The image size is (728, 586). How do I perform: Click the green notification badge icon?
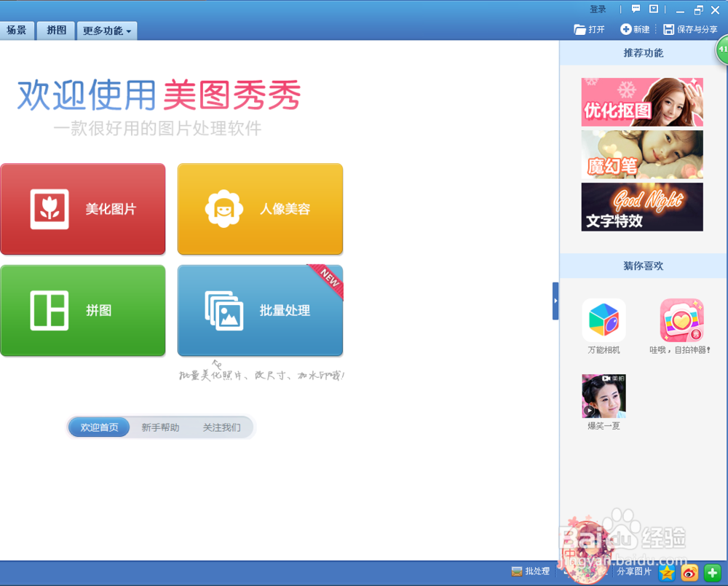click(x=722, y=50)
